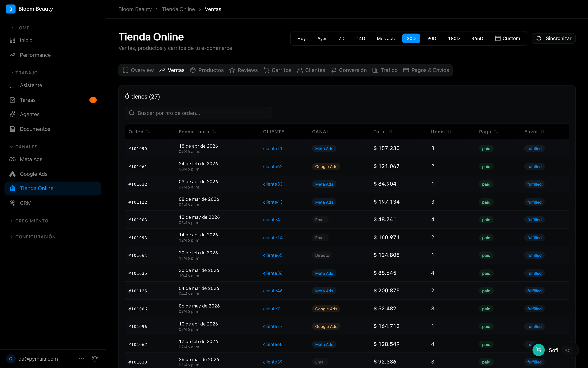Select the 365D date range
The width and height of the screenshot is (588, 368).
point(477,38)
